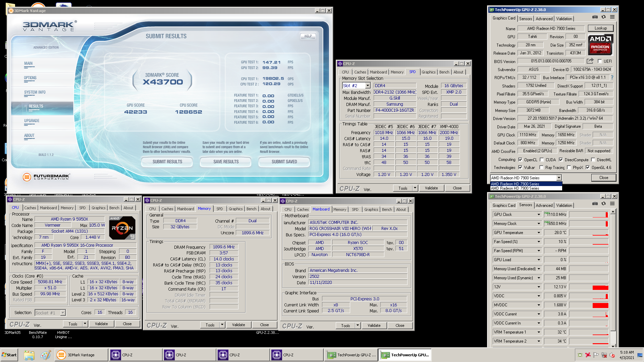Open hamburger menu in GPU-Z Graphics Card window
This screenshot has width=644, height=362.
pos(612,17)
